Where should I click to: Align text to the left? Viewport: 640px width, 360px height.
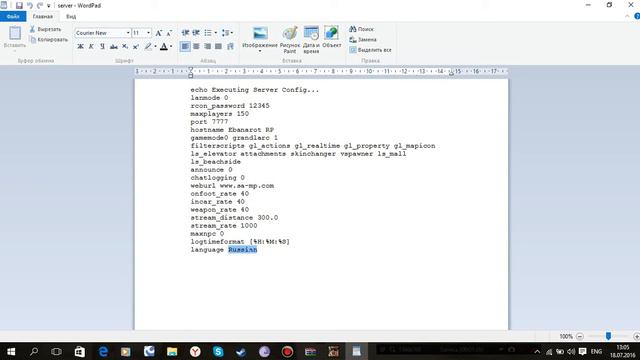click(185, 47)
